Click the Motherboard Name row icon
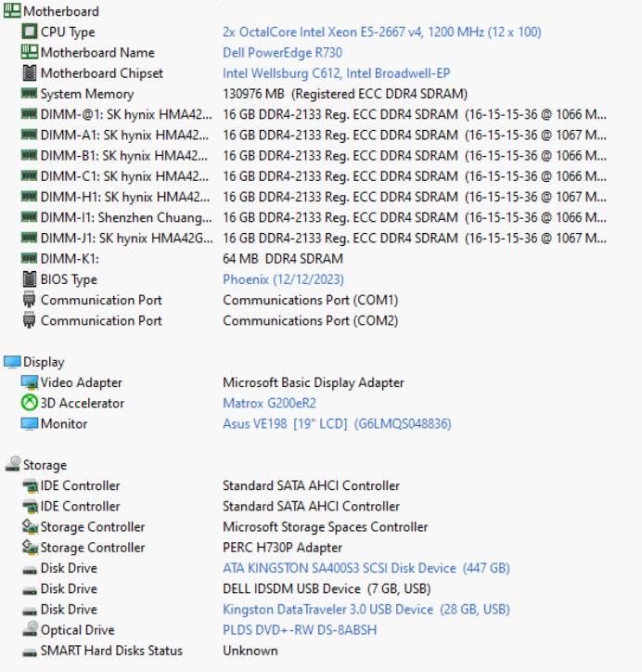This screenshot has height=672, width=642. pyautogui.click(x=29, y=52)
